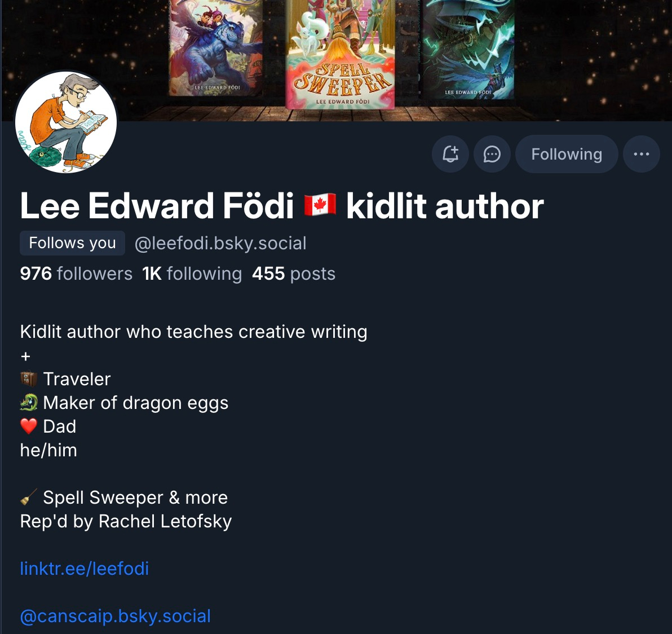Screen dimensions: 672x634
Task: Open the three-dots more options menu
Action: coord(641,155)
